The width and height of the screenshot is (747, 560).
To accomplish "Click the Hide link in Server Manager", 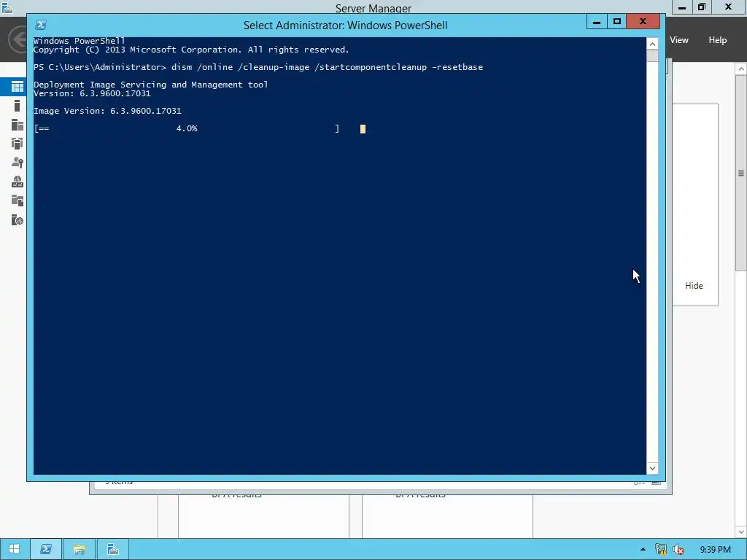I will (694, 286).
